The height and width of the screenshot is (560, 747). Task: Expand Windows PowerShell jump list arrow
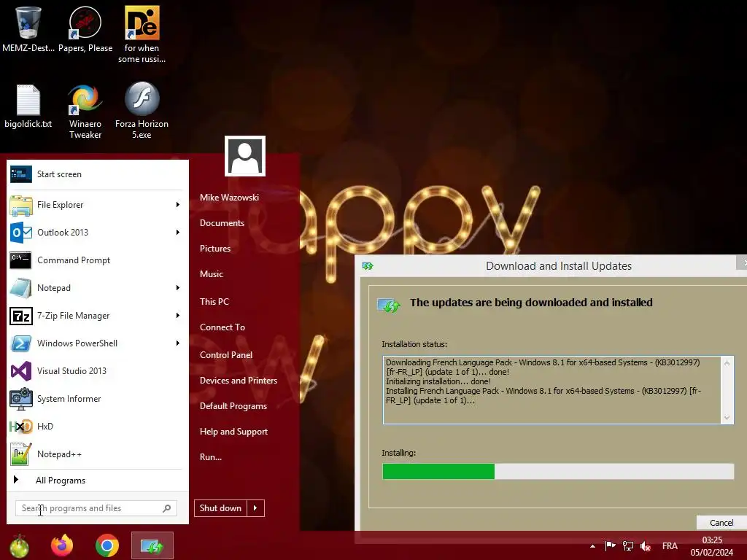coord(178,343)
